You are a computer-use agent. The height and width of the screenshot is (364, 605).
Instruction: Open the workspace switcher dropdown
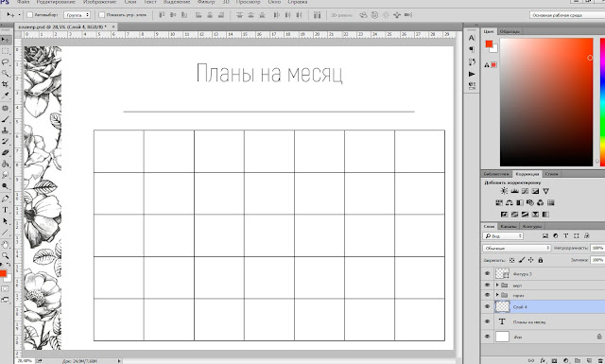[x=567, y=15]
